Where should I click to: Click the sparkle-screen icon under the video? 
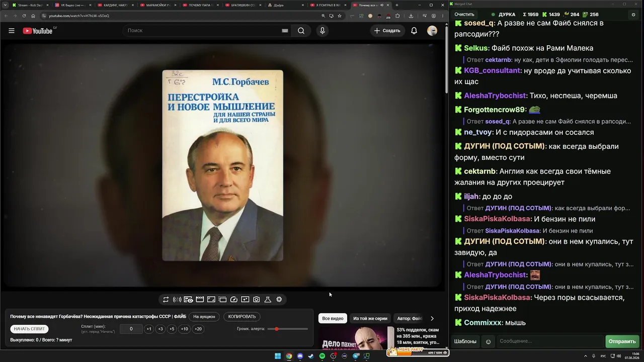click(245, 300)
